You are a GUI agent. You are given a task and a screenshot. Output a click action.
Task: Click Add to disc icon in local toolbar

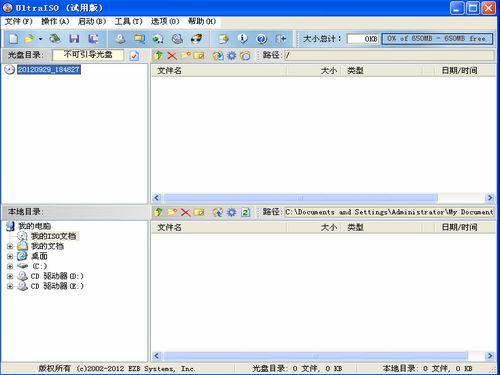(x=218, y=212)
